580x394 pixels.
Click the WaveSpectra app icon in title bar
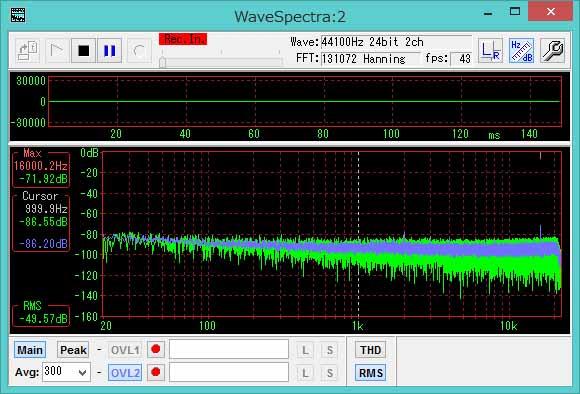click(18, 15)
